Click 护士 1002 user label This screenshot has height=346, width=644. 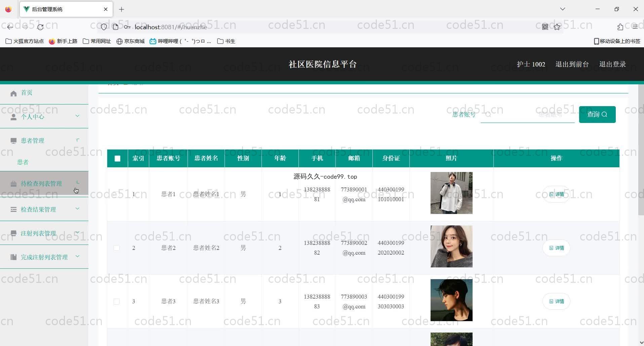pos(531,64)
